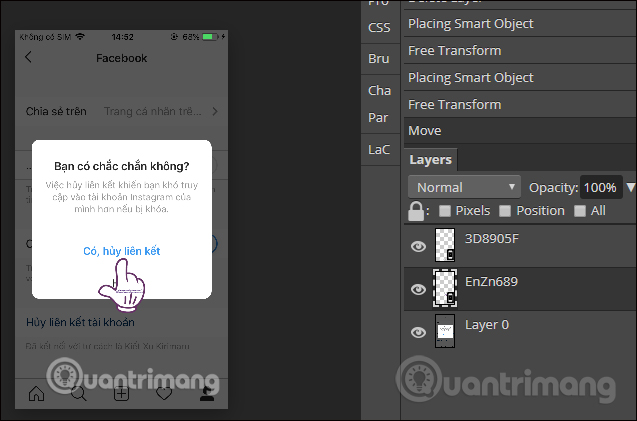This screenshot has height=421, width=637.
Task: Select the 3D8905F layer thumbnail
Action: 445,245
